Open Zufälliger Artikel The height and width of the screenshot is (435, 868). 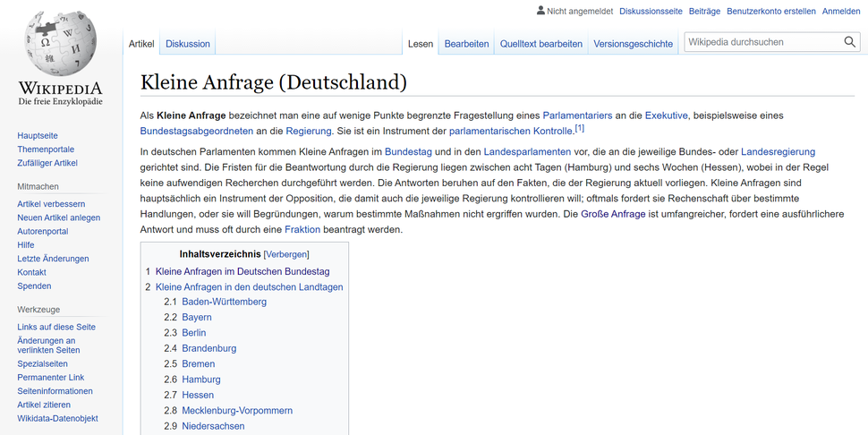tap(47, 163)
